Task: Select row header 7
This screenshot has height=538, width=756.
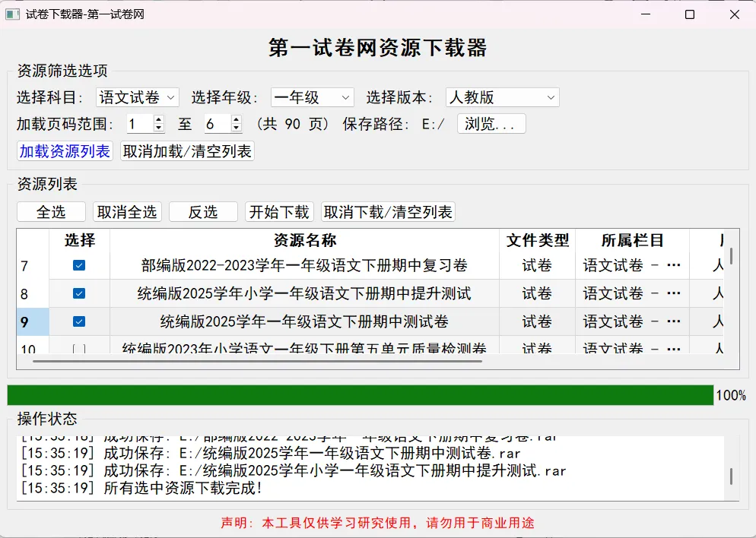Action: tap(33, 265)
